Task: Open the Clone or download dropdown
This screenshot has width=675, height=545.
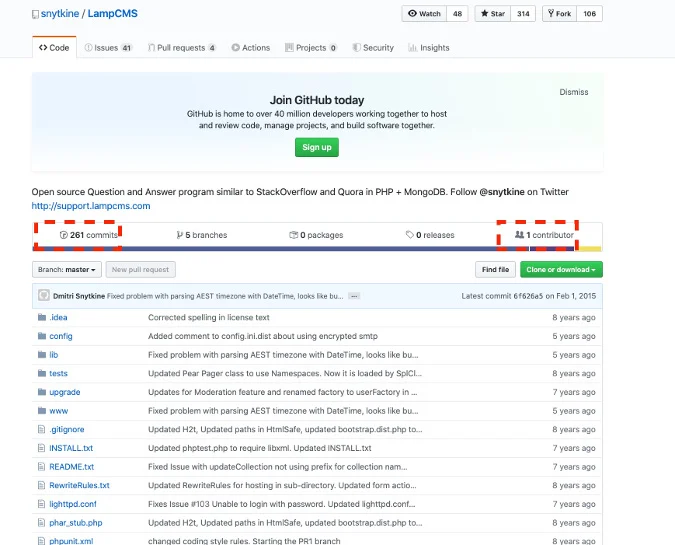Action: (561, 269)
